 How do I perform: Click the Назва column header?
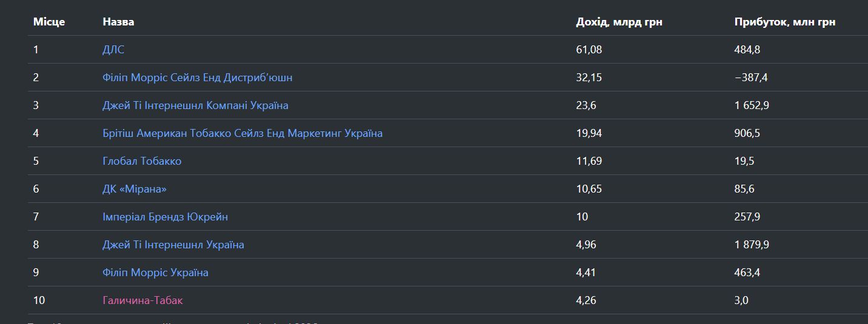point(118,22)
